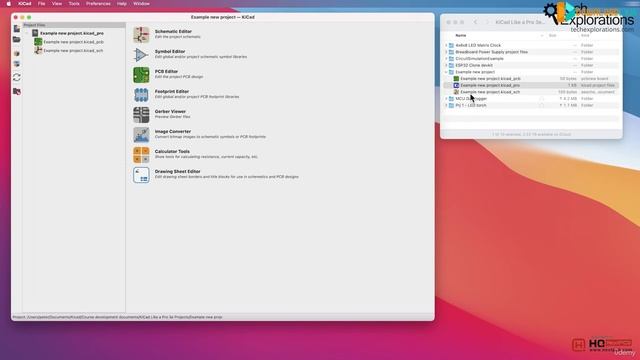Click Open Project folder icon in sidebar
This screenshot has height=360, width=640.
17,40
